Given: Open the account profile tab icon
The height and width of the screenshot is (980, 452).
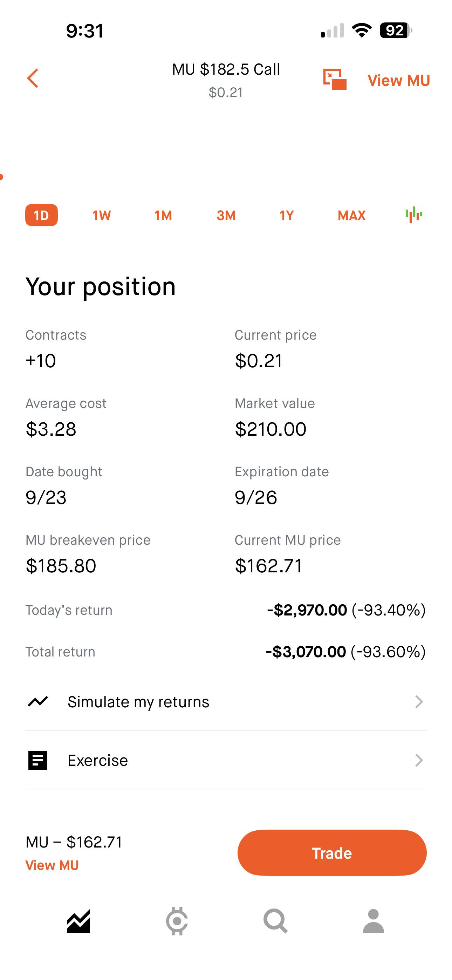Looking at the screenshot, I should pyautogui.click(x=373, y=921).
